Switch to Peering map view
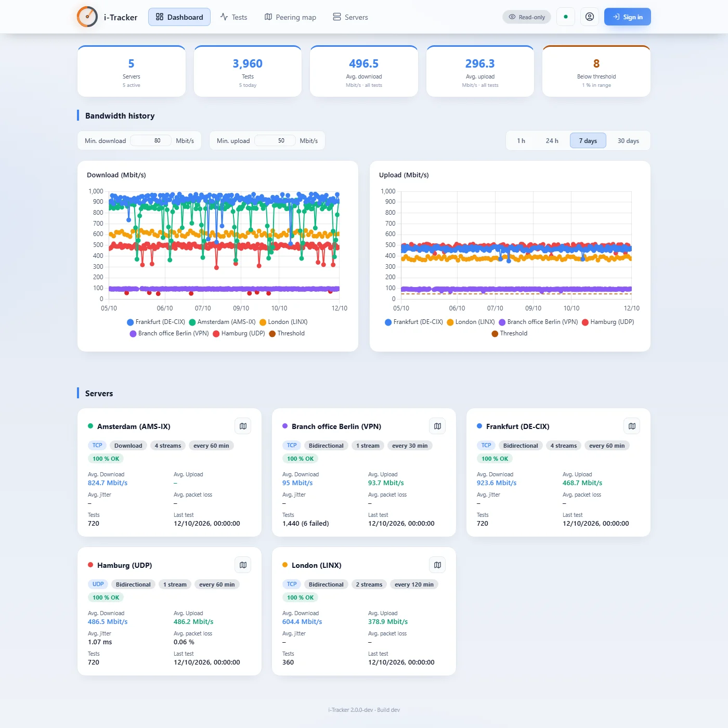This screenshot has height=728, width=728. click(290, 17)
